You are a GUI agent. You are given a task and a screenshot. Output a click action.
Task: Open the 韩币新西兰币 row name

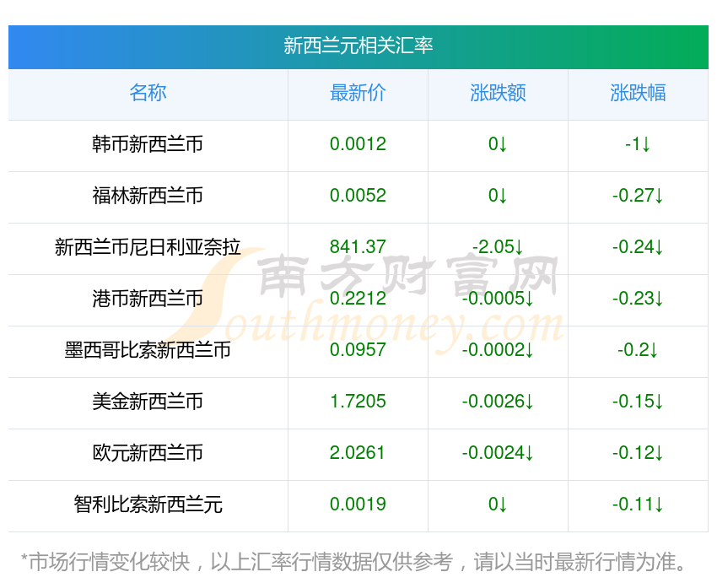click(x=148, y=144)
